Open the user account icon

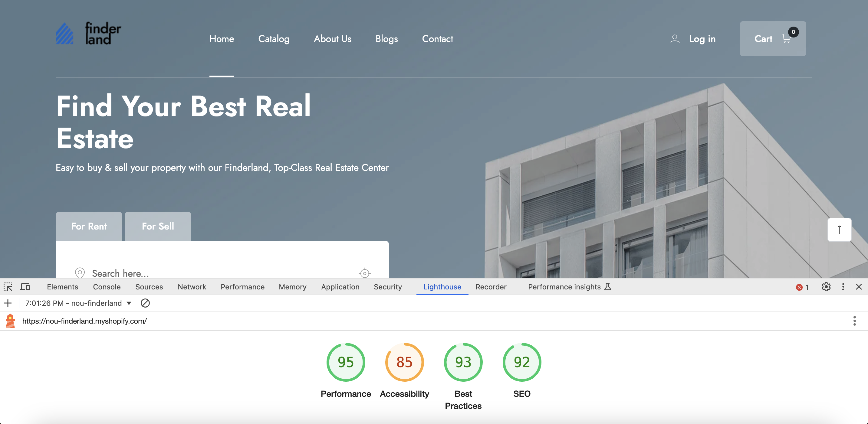point(675,39)
